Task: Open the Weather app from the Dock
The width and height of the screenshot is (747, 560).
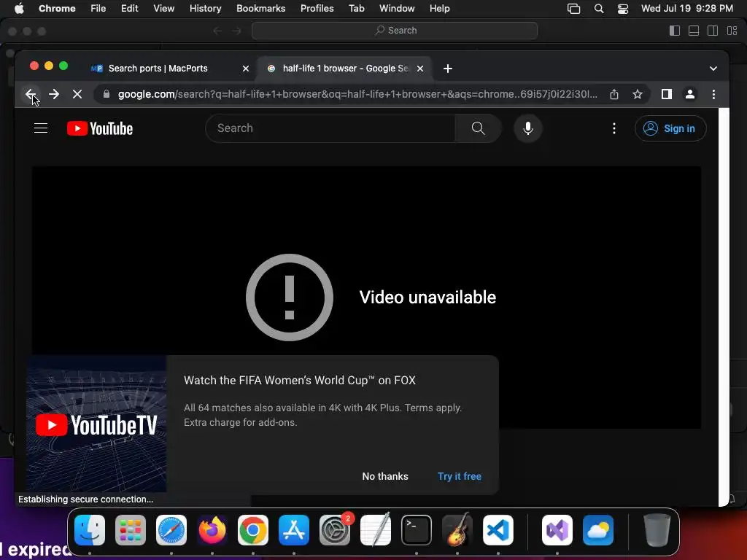Action: (598, 530)
